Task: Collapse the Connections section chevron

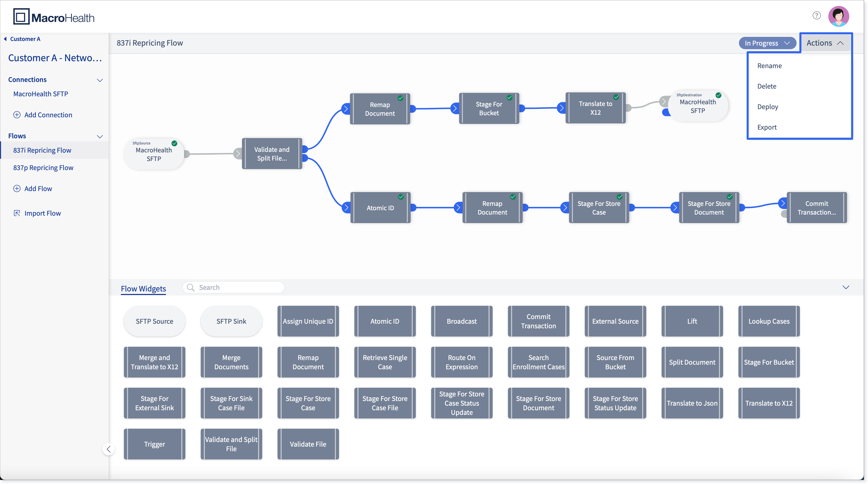Action: (x=100, y=80)
